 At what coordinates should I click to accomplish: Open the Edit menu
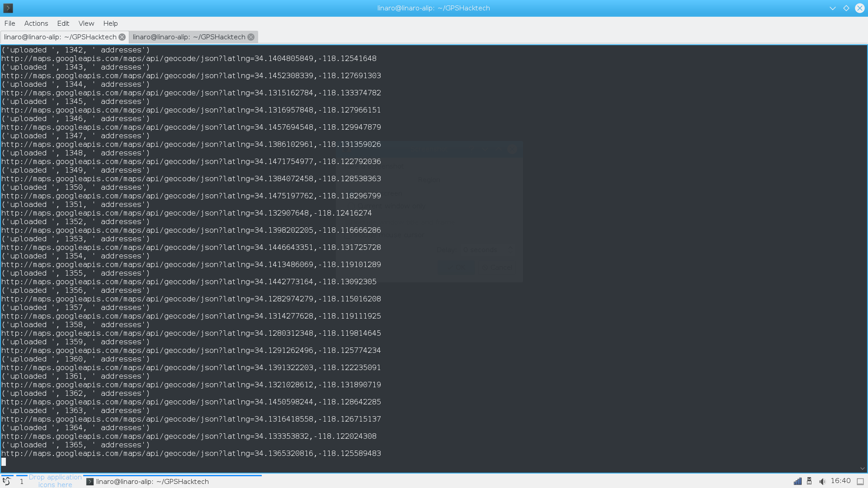pos(63,23)
